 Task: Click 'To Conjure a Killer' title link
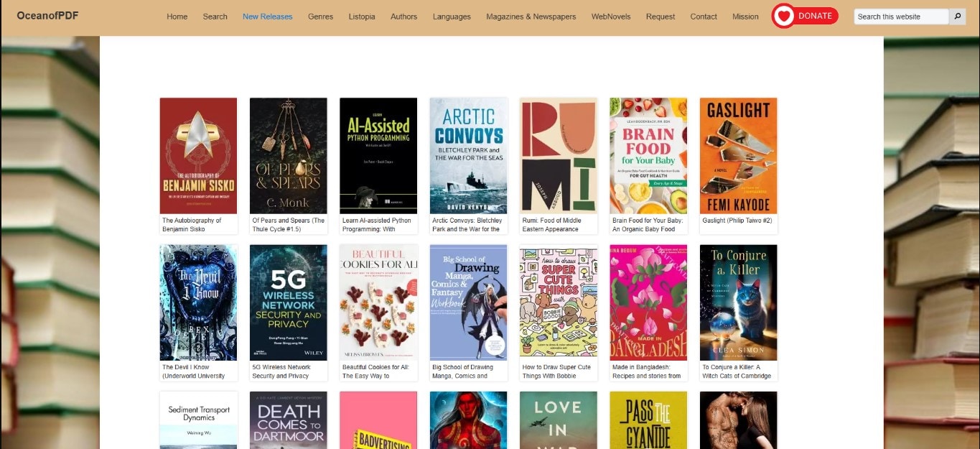(737, 371)
